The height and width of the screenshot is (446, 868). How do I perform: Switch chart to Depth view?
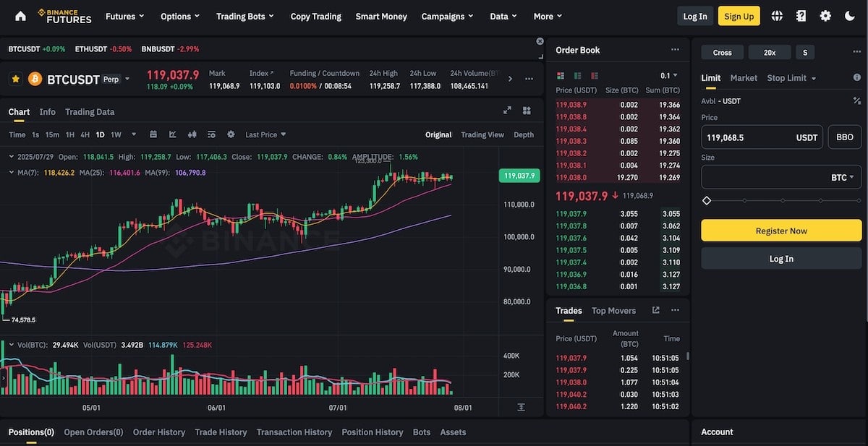coord(524,134)
